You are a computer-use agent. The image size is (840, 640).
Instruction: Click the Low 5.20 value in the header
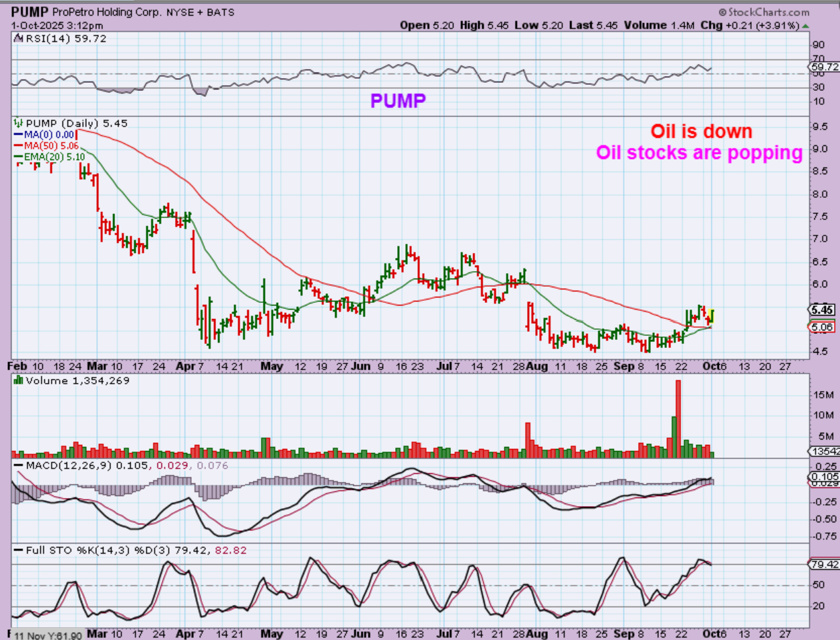point(540,26)
